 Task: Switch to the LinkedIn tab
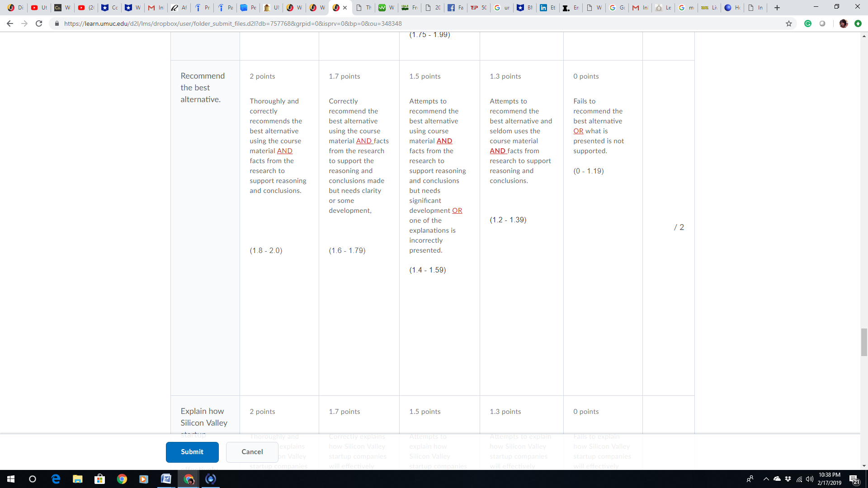click(547, 8)
